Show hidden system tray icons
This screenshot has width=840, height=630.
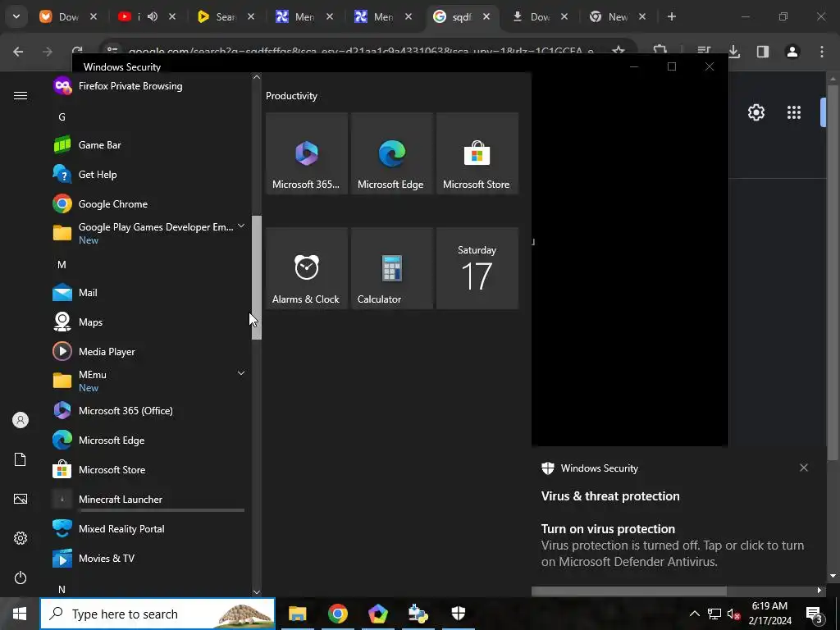pos(694,614)
